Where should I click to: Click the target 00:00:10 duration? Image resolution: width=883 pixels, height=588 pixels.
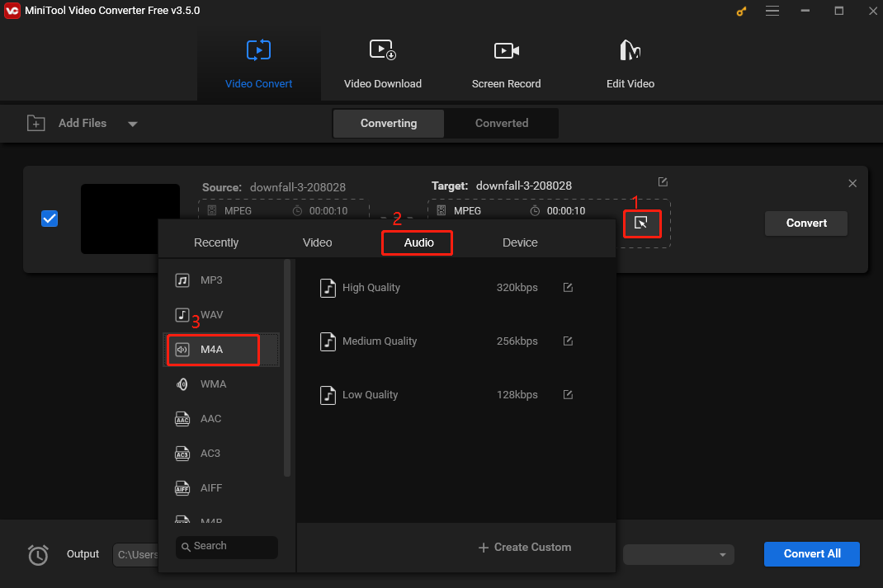[x=565, y=211]
